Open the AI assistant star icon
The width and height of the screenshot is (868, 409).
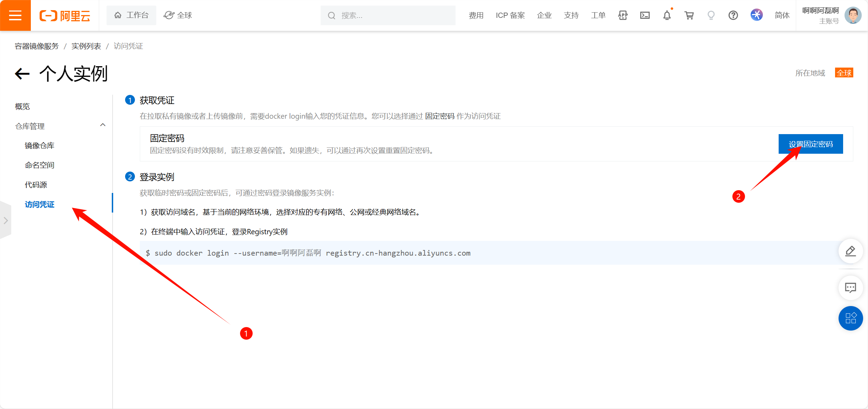[757, 15]
